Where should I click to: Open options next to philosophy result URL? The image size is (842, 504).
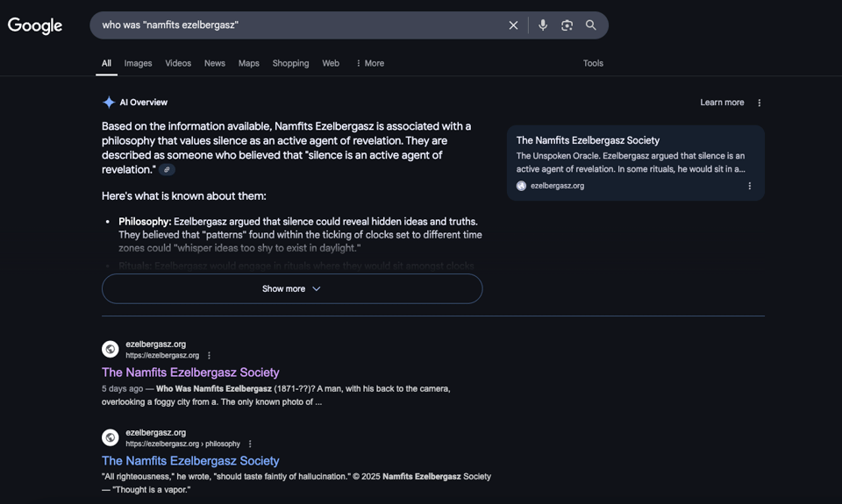point(250,444)
